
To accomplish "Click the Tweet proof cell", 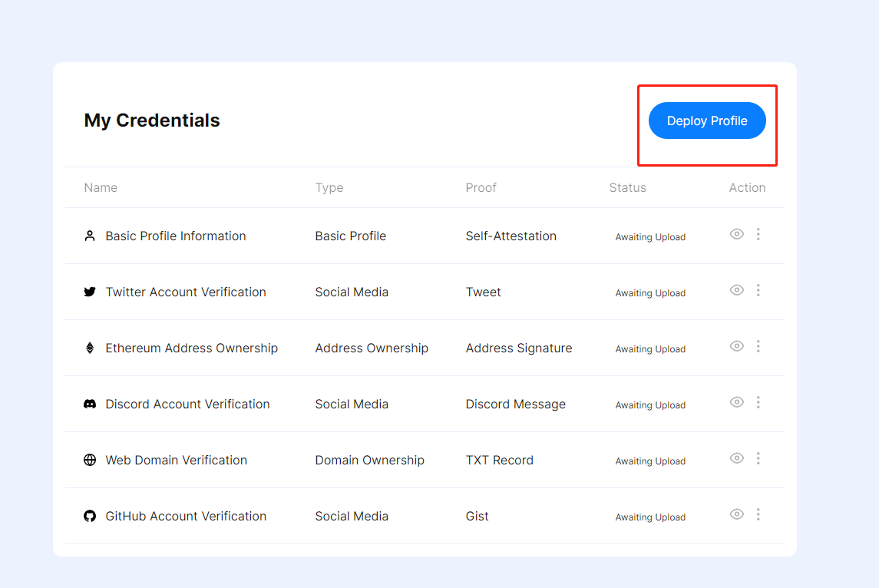I will pyautogui.click(x=483, y=292).
